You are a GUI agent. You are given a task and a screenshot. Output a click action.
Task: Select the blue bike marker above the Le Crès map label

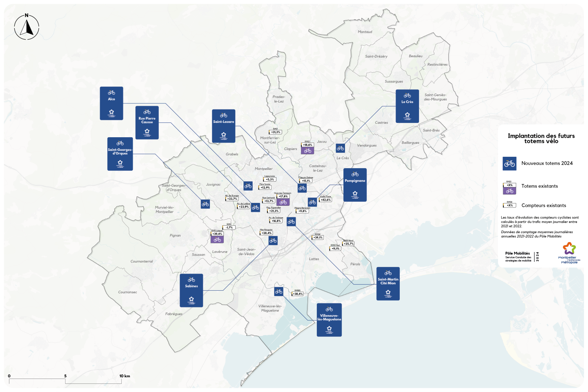click(x=341, y=148)
